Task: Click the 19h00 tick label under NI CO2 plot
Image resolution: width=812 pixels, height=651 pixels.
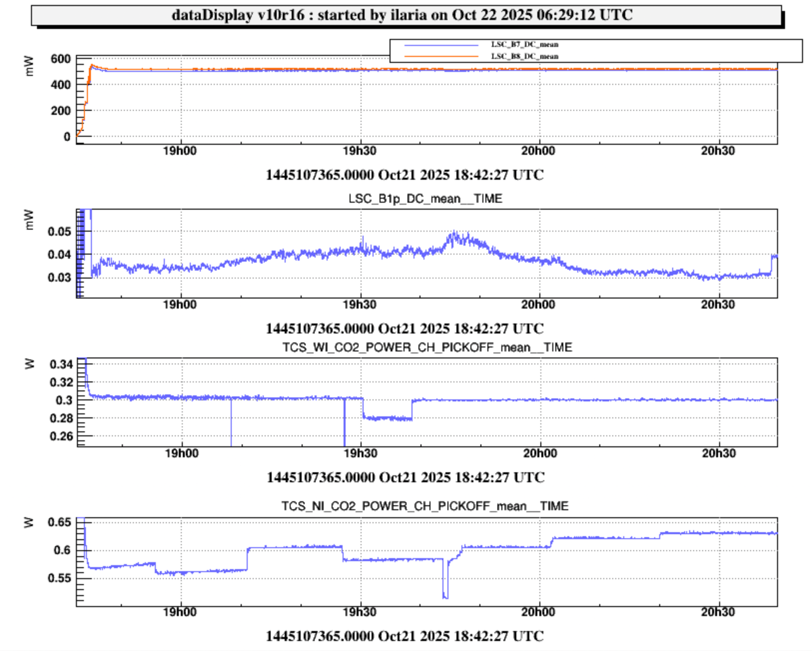Action: 180,612
